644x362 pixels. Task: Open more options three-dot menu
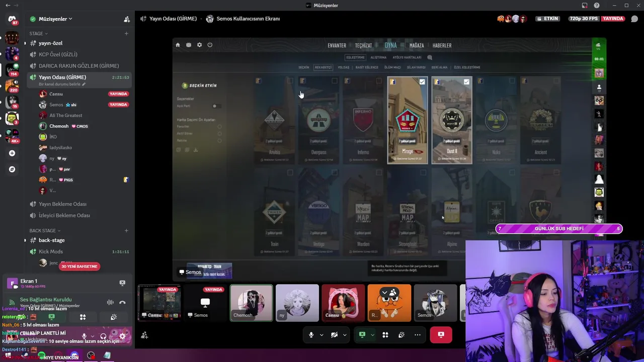pos(418,335)
